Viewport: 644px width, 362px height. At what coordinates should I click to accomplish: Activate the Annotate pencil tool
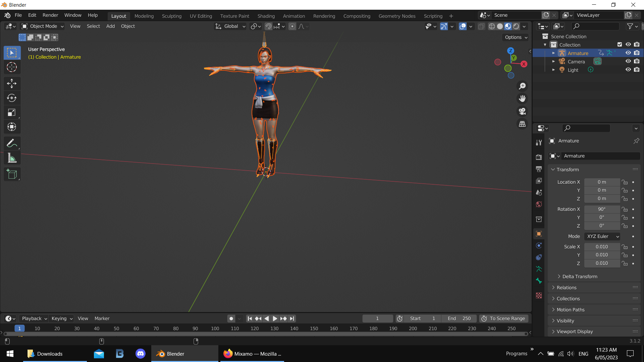[x=12, y=143]
